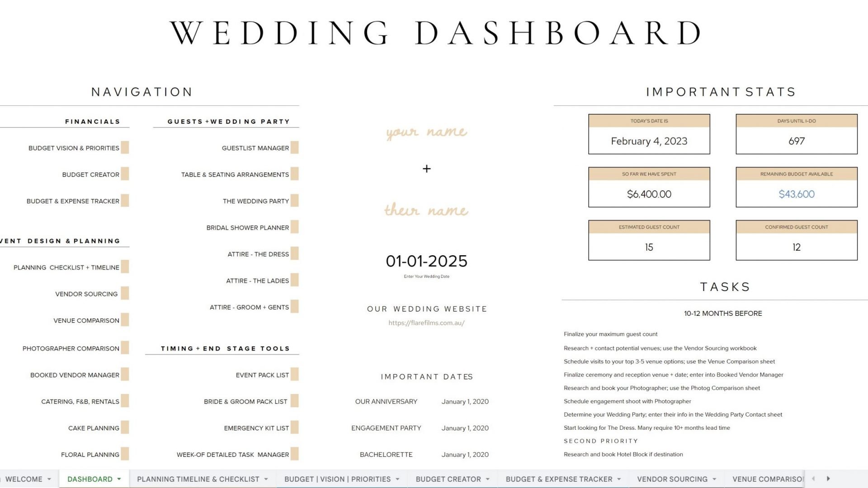
Task: Go to THE WEDDING PARTY link
Action: click(256, 201)
